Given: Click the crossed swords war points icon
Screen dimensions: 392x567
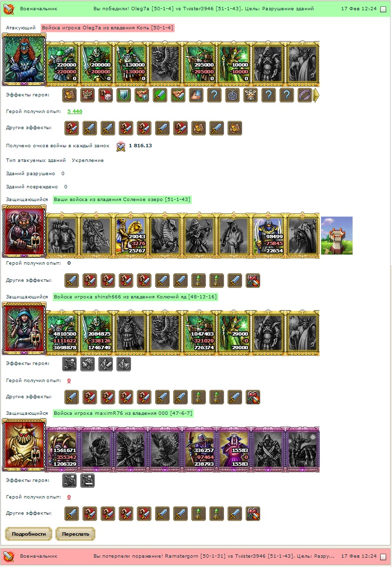Looking at the screenshot, I should pos(121,146).
